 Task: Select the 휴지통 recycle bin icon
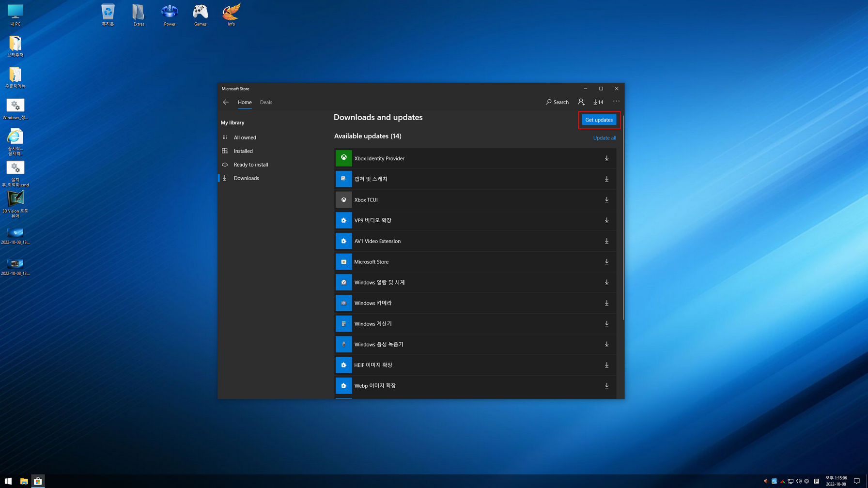(108, 15)
